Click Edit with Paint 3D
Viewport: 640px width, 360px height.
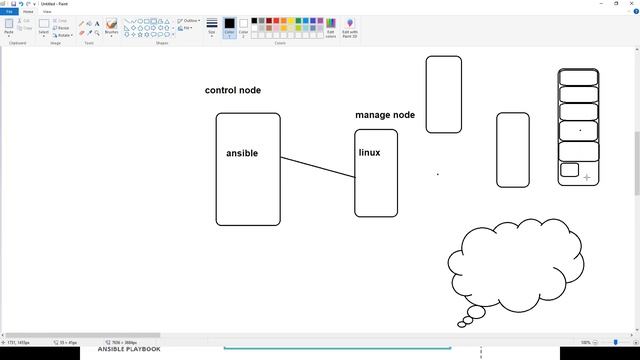pos(350,28)
